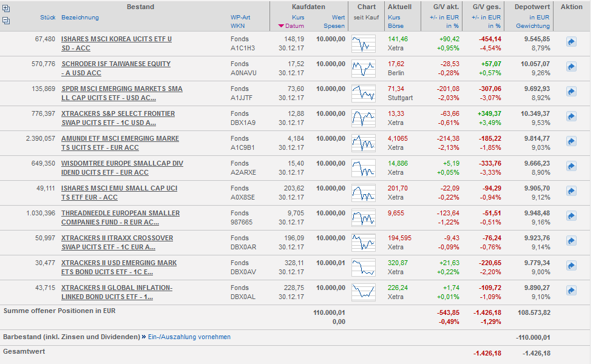
Task: Open action icon for iShares MSCI Korea
Action: pos(571,42)
